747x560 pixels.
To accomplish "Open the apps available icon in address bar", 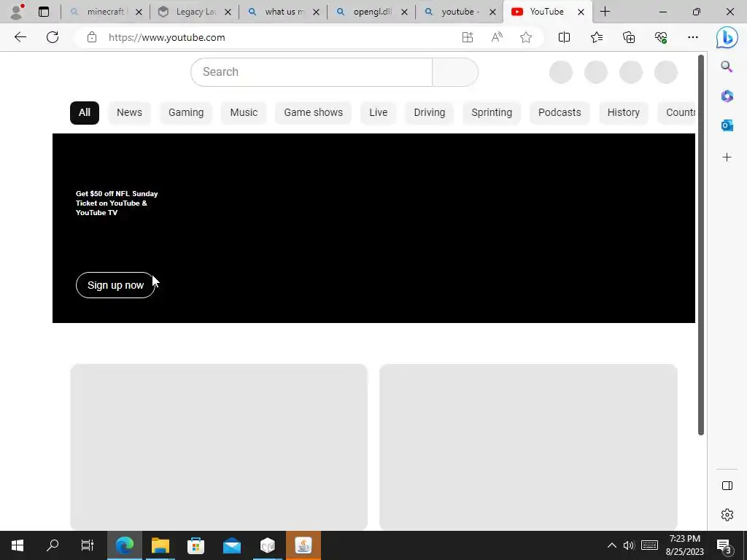I will pyautogui.click(x=468, y=37).
